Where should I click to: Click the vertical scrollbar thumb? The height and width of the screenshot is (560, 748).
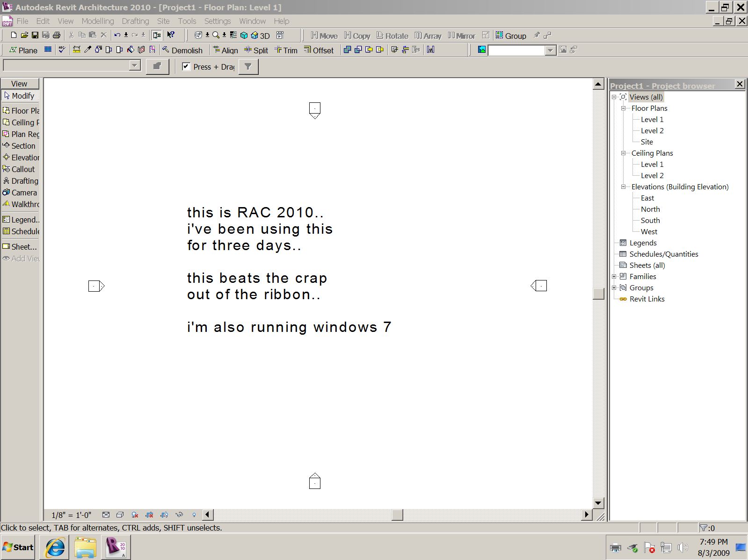coord(598,294)
